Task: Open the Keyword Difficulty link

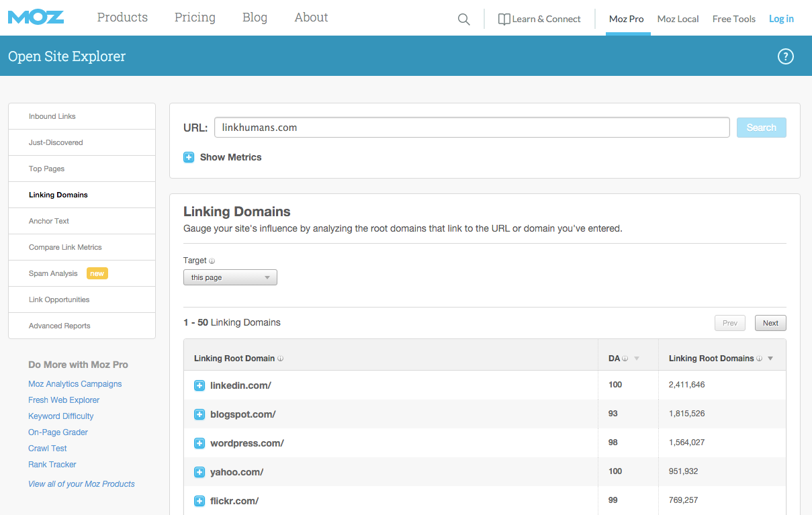Action: 61,416
